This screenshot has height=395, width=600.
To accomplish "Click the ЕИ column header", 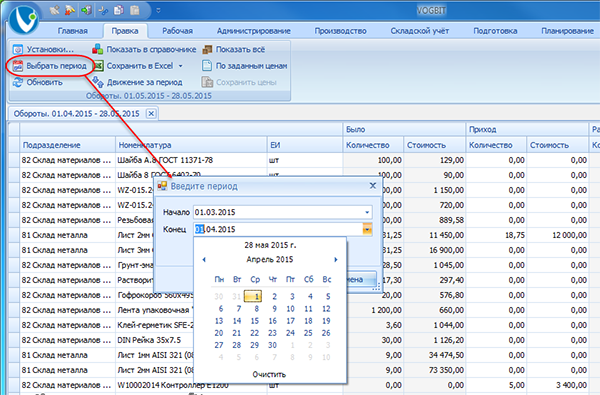I will click(305, 145).
